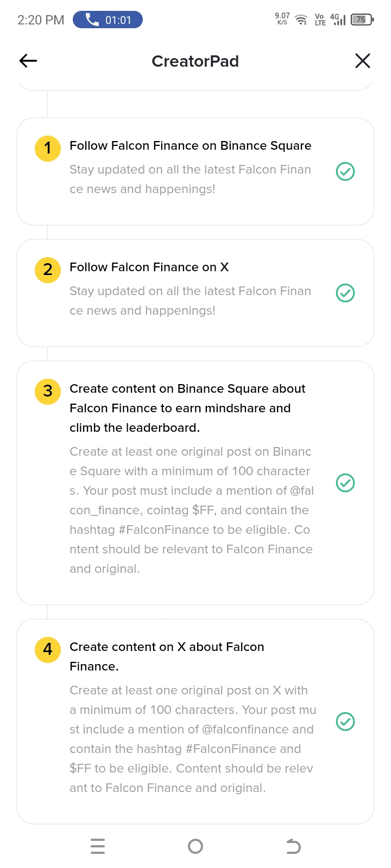
Task: Open "Follow Falcon Finance on X" task
Action: 149,267
